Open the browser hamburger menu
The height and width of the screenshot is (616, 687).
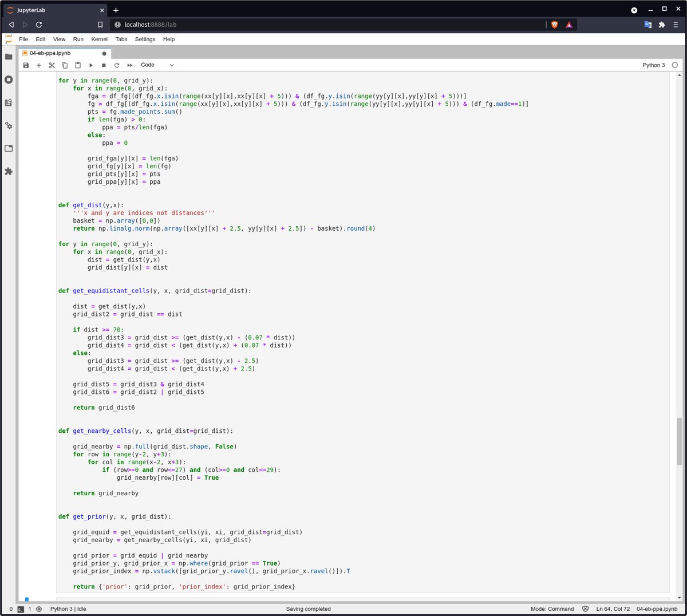click(x=676, y=25)
